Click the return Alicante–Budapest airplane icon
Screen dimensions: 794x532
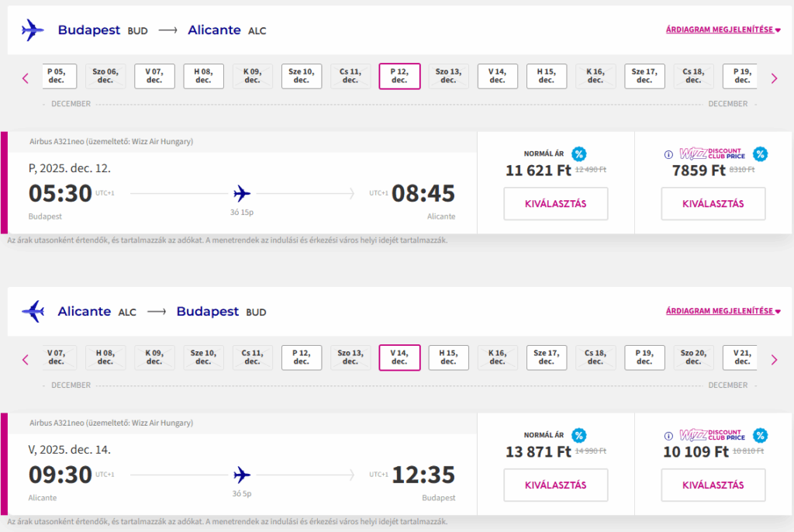tap(33, 311)
